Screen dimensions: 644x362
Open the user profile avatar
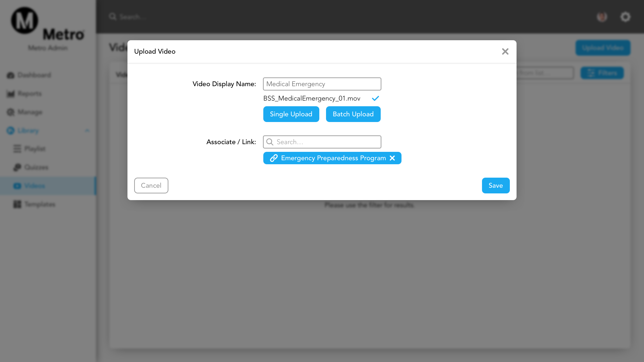click(602, 17)
